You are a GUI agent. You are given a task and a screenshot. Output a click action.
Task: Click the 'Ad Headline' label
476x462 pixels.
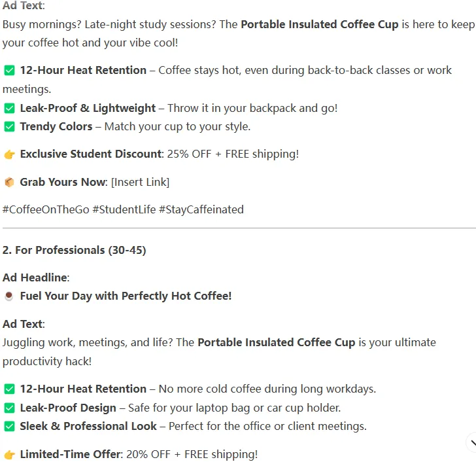[x=35, y=277]
